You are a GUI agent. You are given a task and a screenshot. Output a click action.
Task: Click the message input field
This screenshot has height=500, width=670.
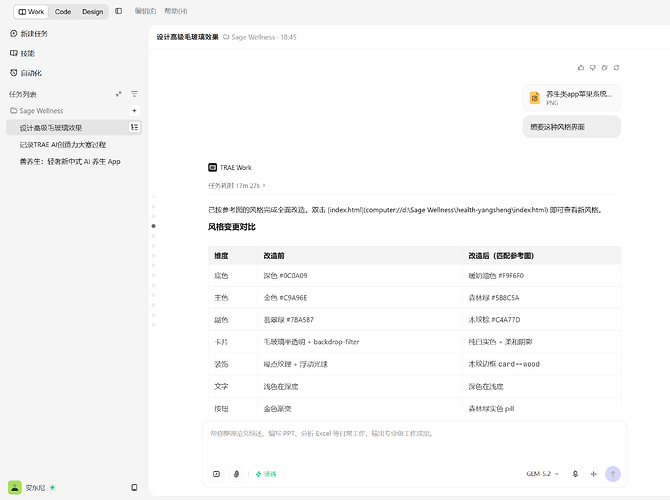click(x=414, y=442)
